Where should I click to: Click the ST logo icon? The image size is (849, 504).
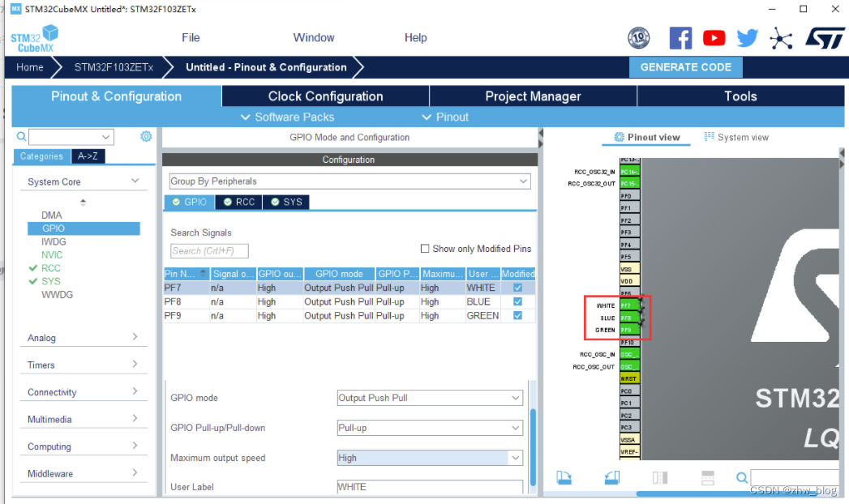click(x=825, y=38)
